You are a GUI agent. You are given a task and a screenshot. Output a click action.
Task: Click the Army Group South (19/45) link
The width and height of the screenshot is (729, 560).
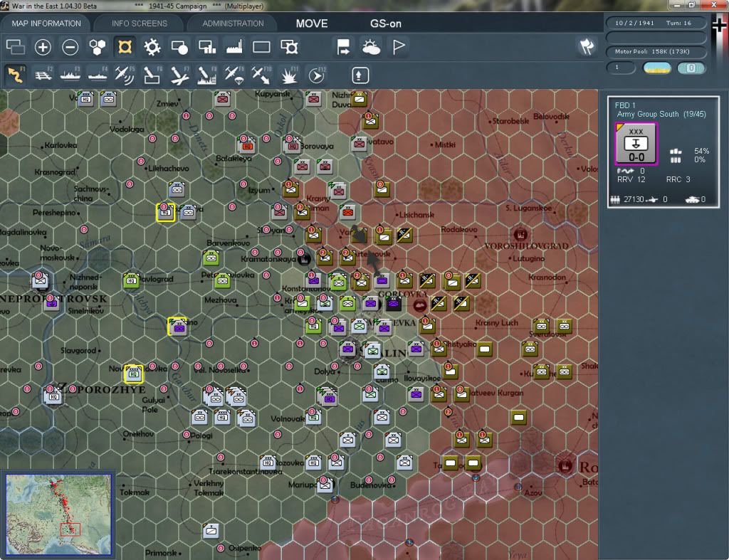(x=661, y=115)
